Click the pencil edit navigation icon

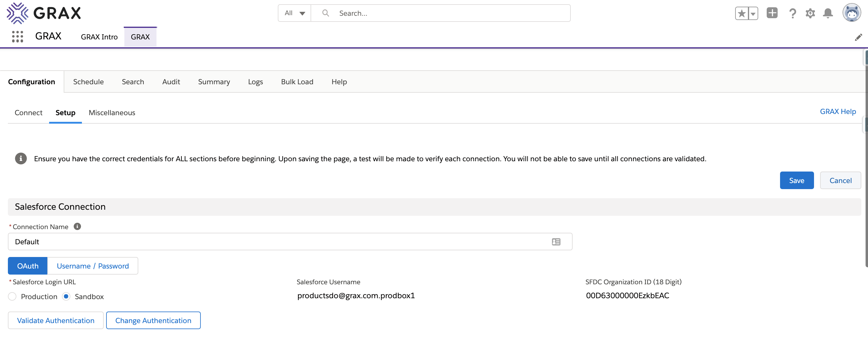click(x=858, y=37)
